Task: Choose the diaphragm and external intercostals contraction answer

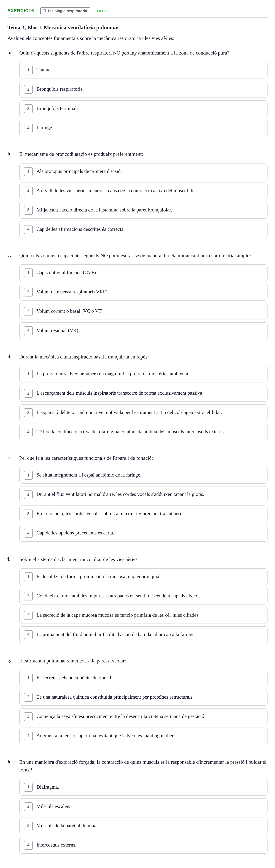Action: tap(143, 432)
